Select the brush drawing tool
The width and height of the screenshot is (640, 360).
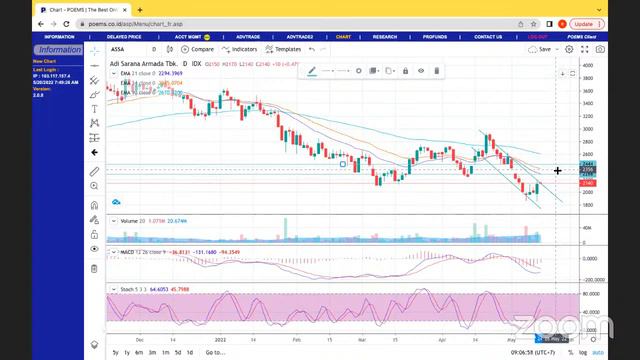(x=94, y=95)
